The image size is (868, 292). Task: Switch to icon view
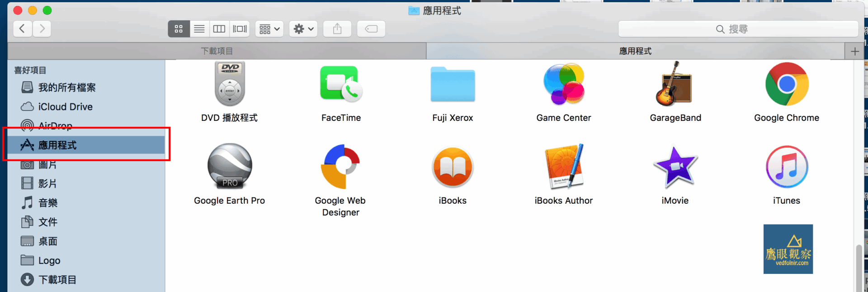pyautogui.click(x=179, y=29)
